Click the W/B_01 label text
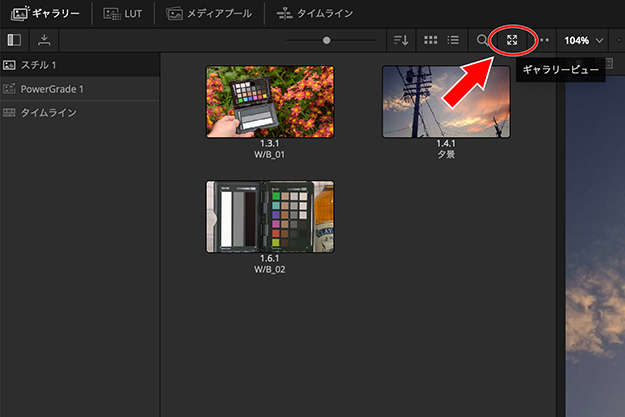This screenshot has width=625, height=417. (x=269, y=154)
